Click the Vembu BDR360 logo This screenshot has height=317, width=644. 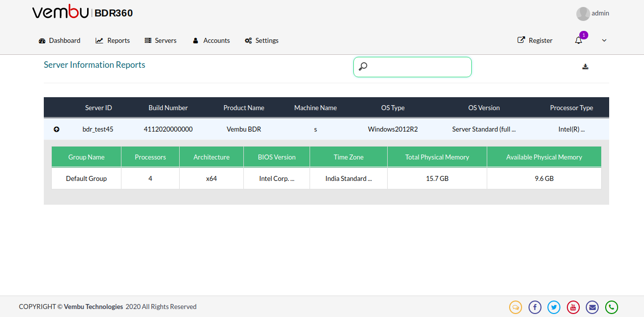[83, 13]
